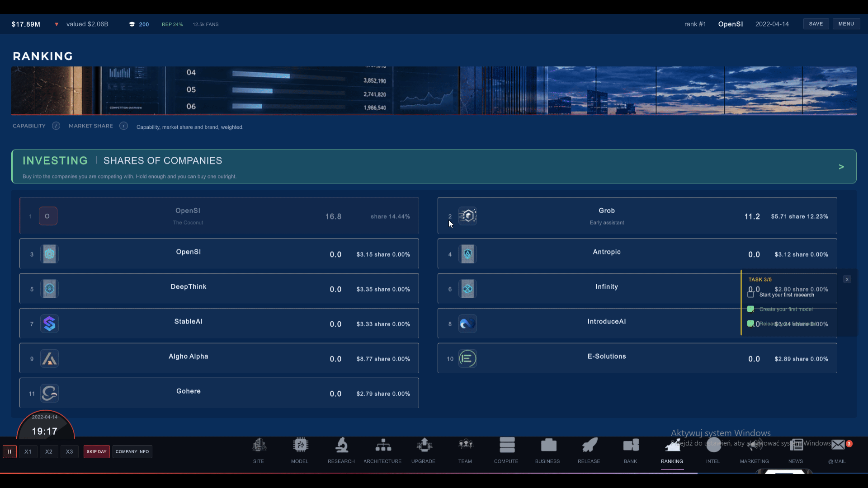The width and height of the screenshot is (868, 488).
Task: Set game speed to X2
Action: [49, 451]
